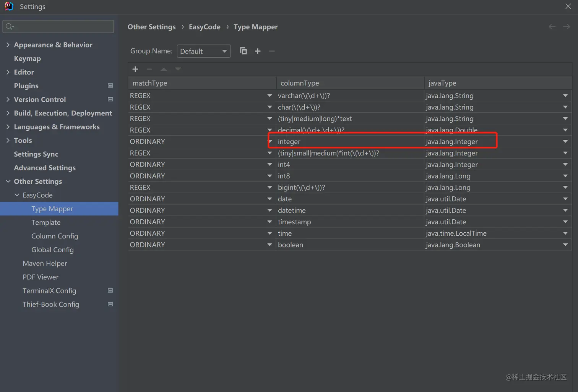Viewport: 578px width, 392px height.
Task: Add a new group with the plus beside Group Name
Action: tap(258, 51)
